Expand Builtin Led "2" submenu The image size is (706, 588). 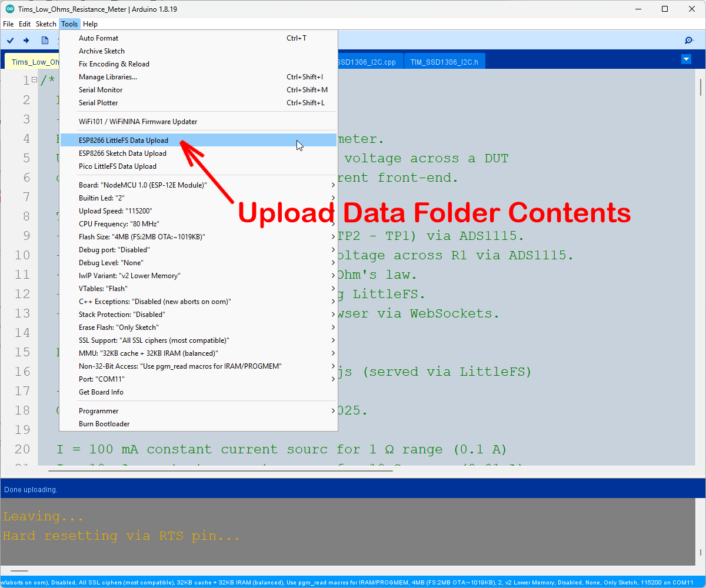(x=199, y=198)
